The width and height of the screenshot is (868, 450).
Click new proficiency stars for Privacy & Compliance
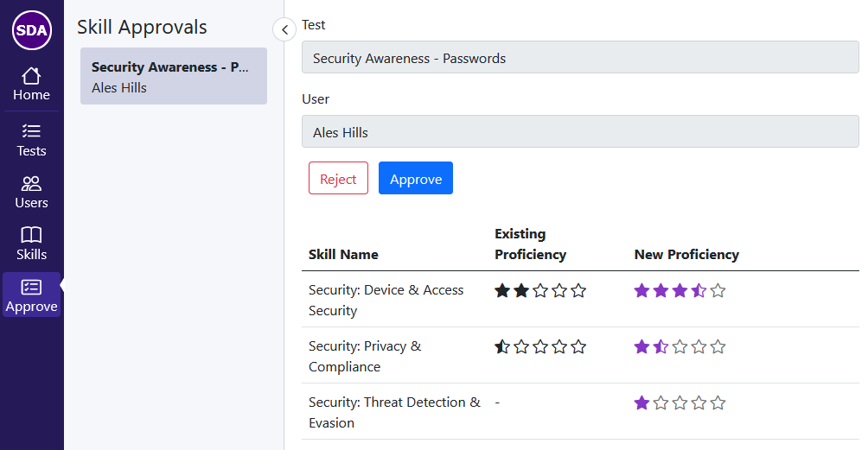680,347
